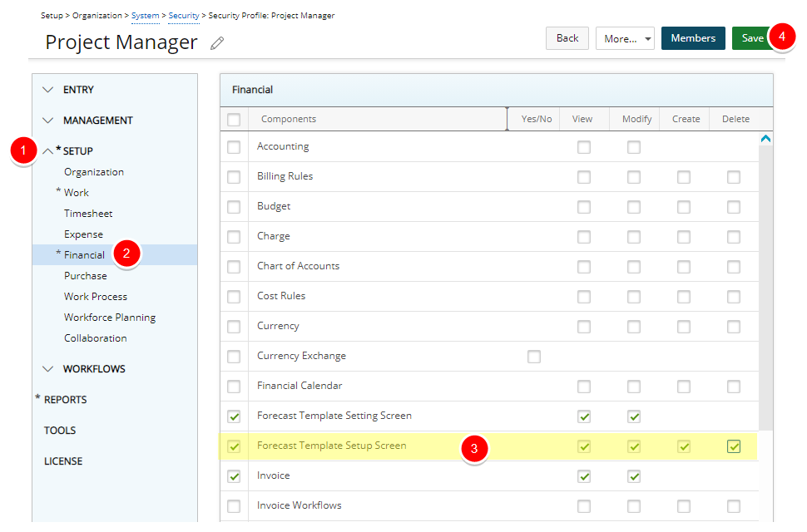Click the Back button

coord(567,38)
